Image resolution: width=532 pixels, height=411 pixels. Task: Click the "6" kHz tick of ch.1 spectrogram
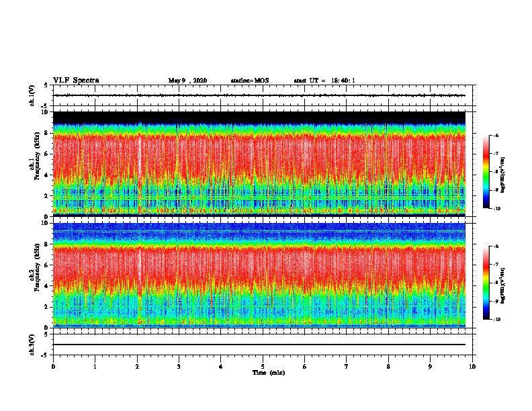click(x=46, y=154)
